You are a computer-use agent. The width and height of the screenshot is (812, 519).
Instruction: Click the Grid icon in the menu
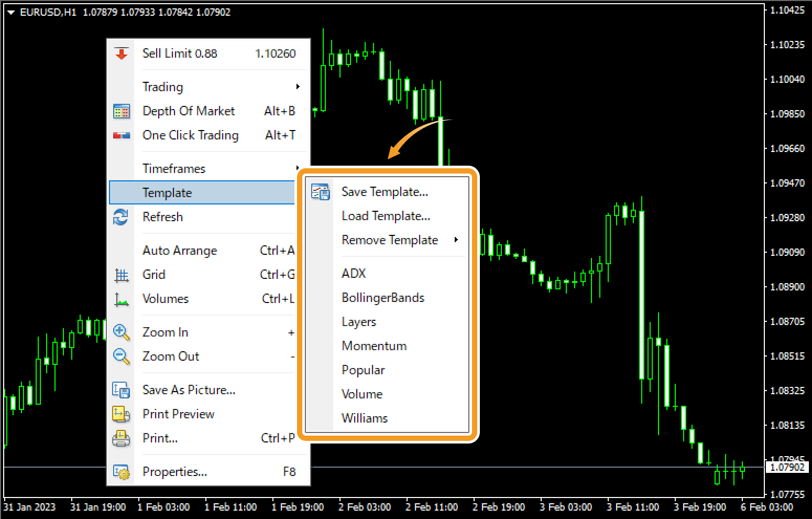pyautogui.click(x=122, y=275)
